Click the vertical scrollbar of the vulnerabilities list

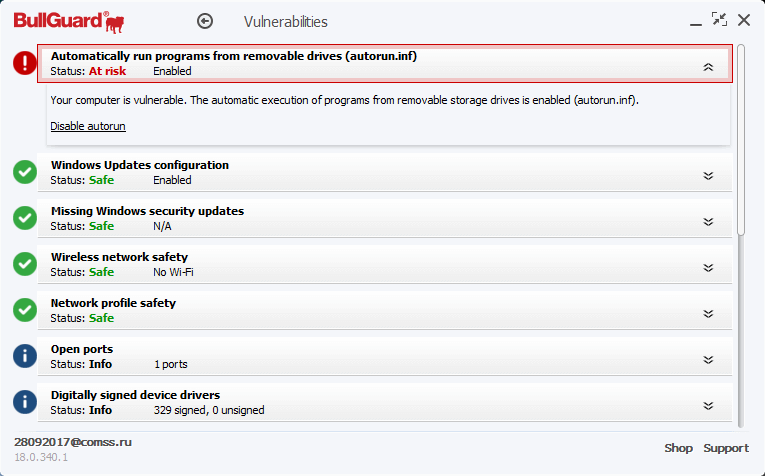(x=741, y=140)
